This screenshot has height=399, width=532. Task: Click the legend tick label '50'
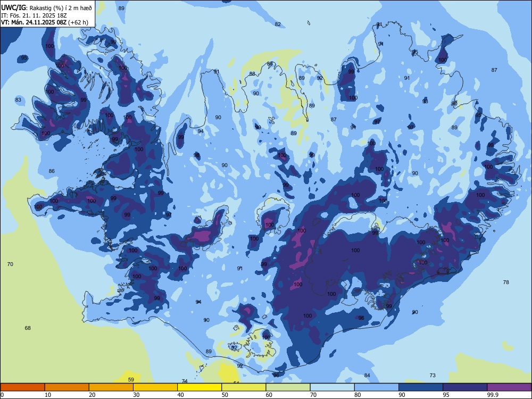[225, 395]
